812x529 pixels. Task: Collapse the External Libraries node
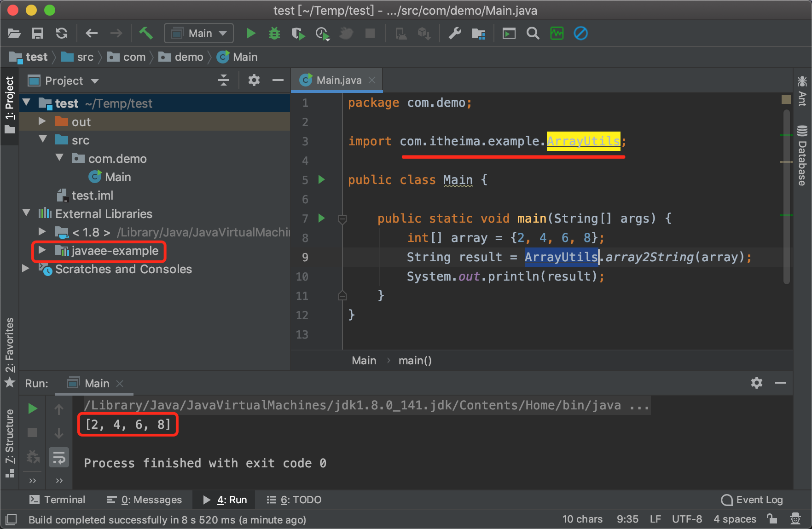point(27,213)
